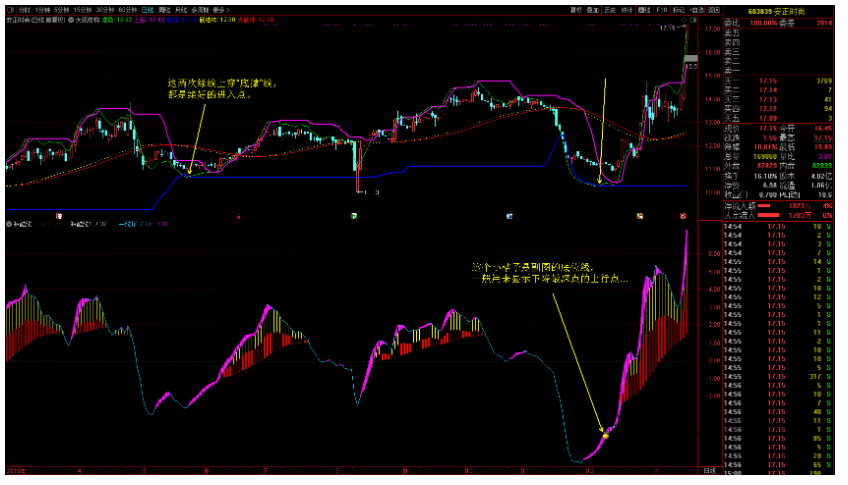This screenshot has height=485, width=848.
Task: Click the blue event marker under main chart
Action: [x=508, y=215]
